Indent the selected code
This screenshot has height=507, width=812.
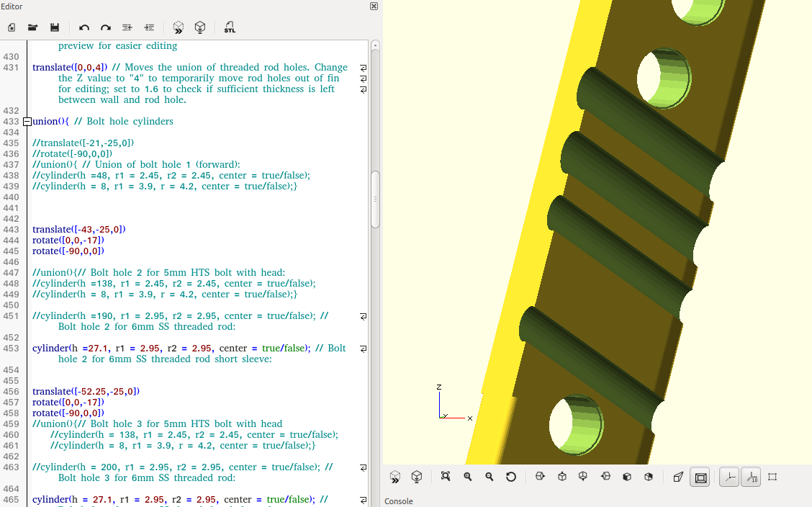149,27
